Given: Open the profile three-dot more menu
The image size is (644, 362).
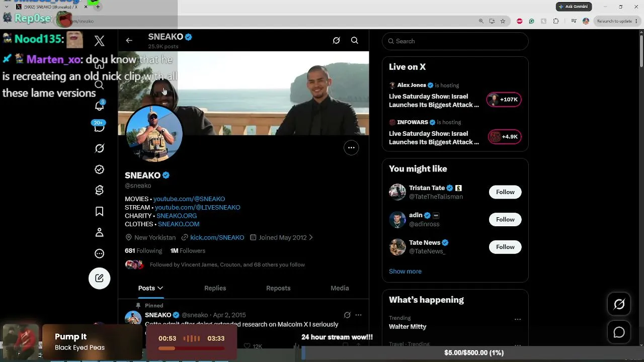Looking at the screenshot, I should (x=351, y=148).
